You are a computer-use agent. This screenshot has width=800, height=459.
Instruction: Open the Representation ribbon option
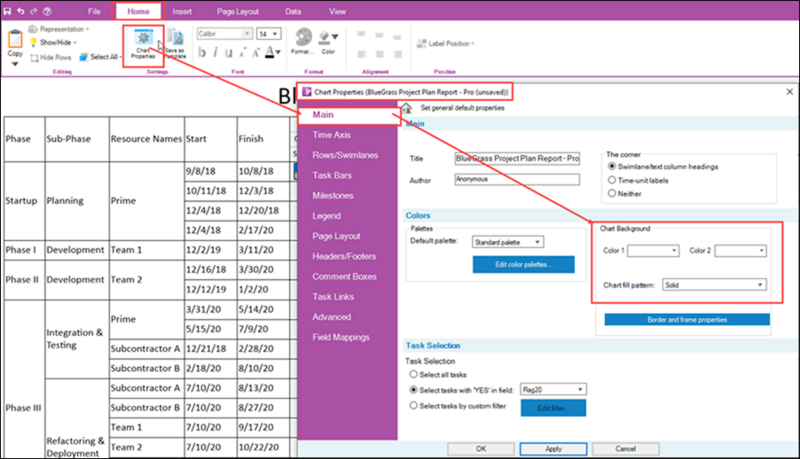pyautogui.click(x=59, y=29)
